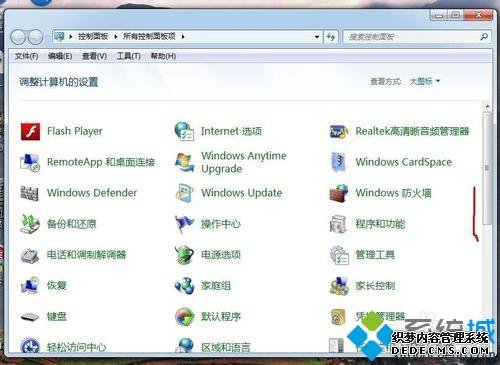Screen dimensions: 500x365
Task: Open the Flash Player icon
Action: [x=30, y=131]
